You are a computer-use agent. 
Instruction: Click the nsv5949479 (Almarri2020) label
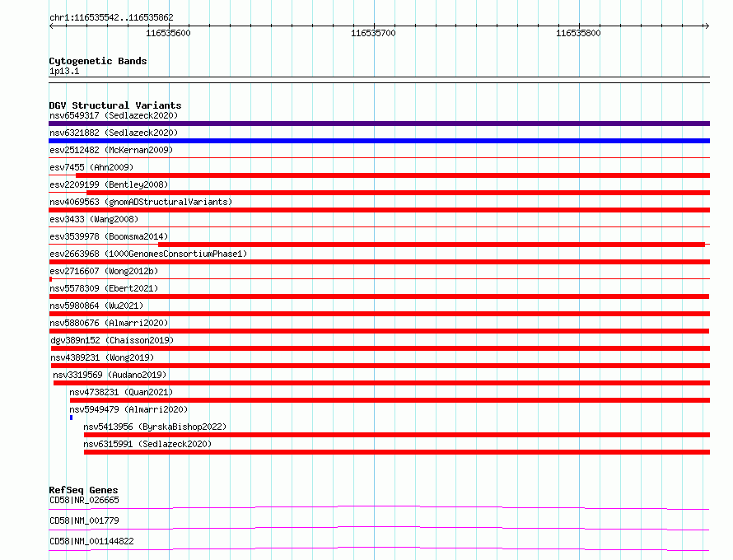pyautogui.click(x=128, y=409)
